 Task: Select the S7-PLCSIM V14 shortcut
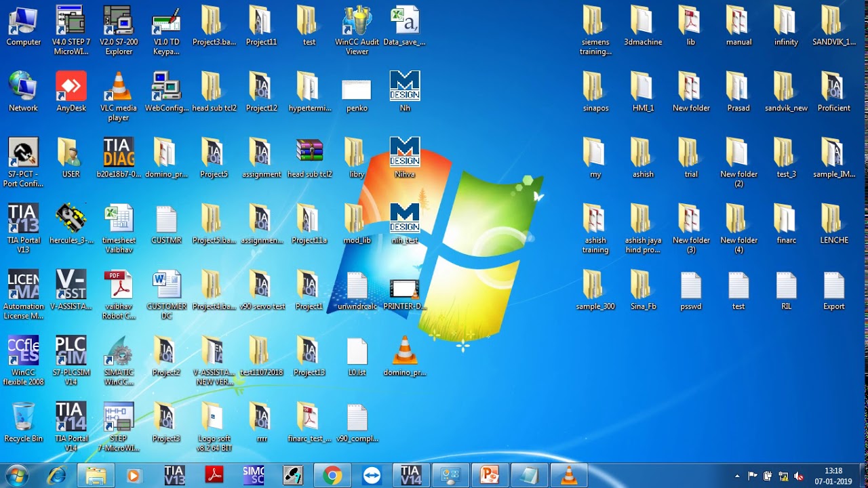click(x=71, y=361)
